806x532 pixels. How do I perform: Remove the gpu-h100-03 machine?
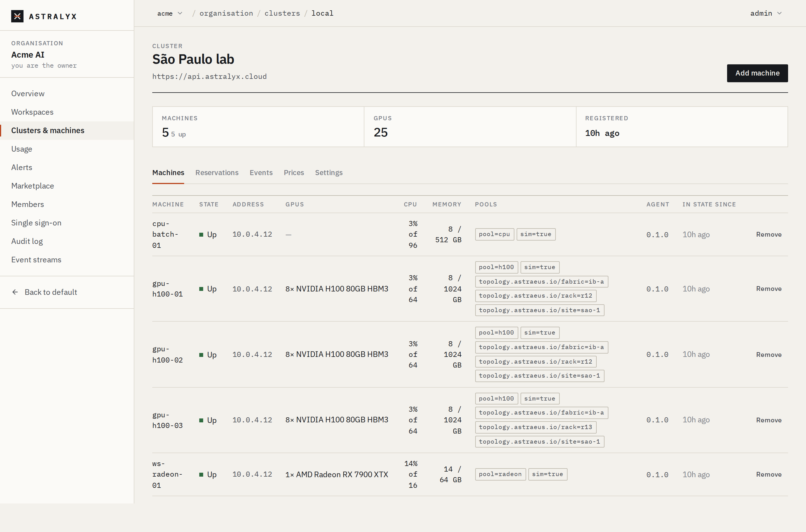769,420
